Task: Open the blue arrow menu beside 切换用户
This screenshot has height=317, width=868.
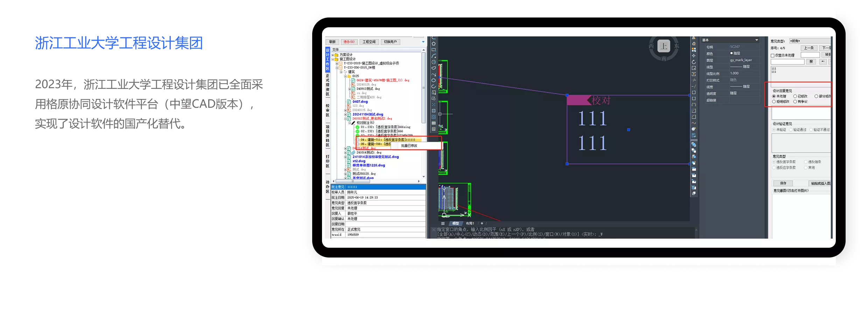Action: [423, 42]
